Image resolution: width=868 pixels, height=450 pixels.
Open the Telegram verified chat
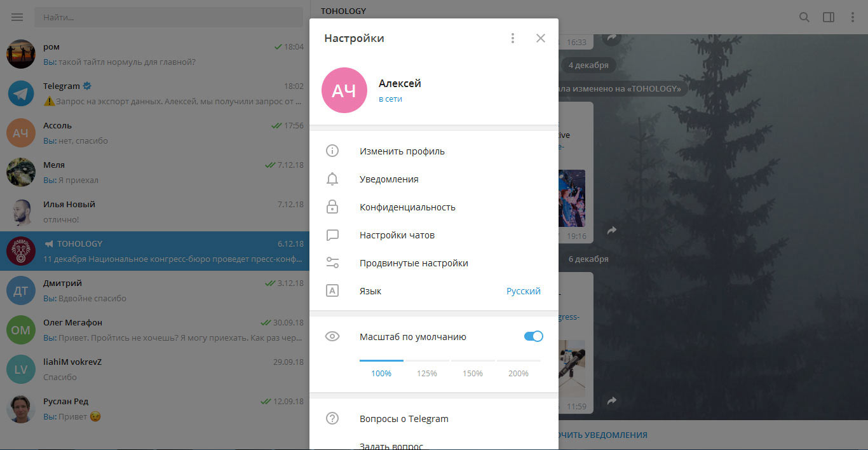[x=155, y=93]
